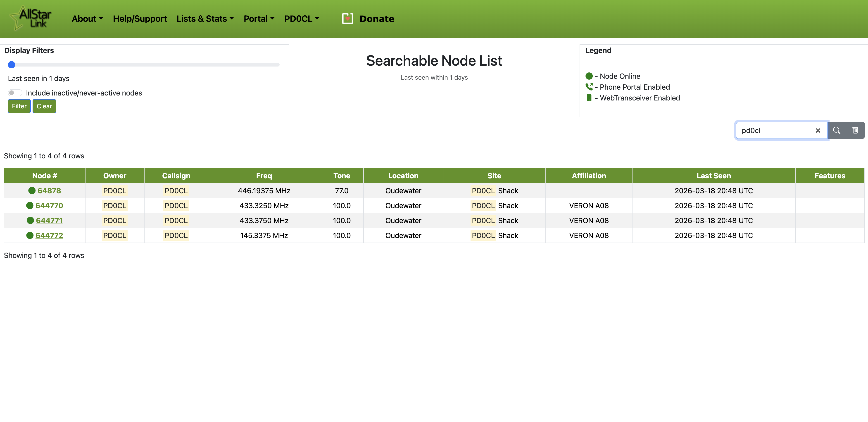This screenshot has height=422, width=868.
Task: Click the Phone Portal Enabled legend icon
Action: (589, 87)
